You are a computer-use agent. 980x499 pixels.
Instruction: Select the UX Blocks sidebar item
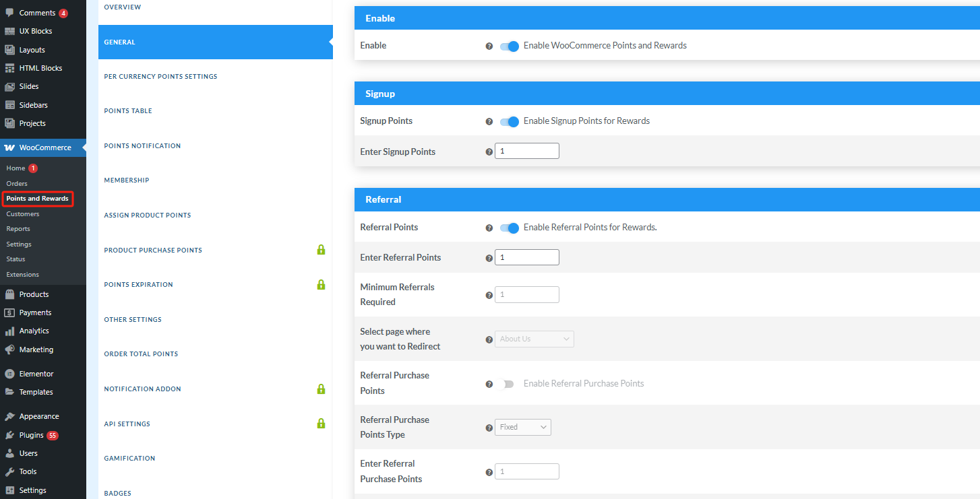pyautogui.click(x=34, y=30)
